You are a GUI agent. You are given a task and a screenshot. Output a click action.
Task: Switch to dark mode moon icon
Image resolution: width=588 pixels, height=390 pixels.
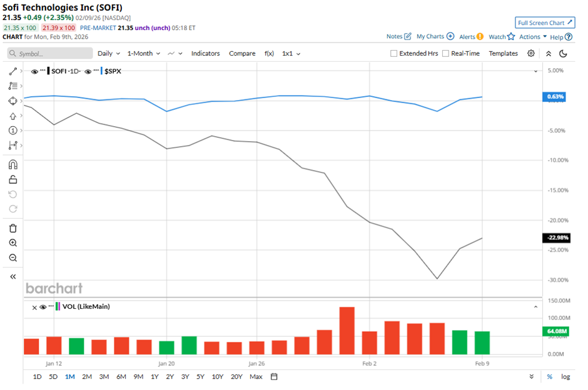pyautogui.click(x=563, y=54)
